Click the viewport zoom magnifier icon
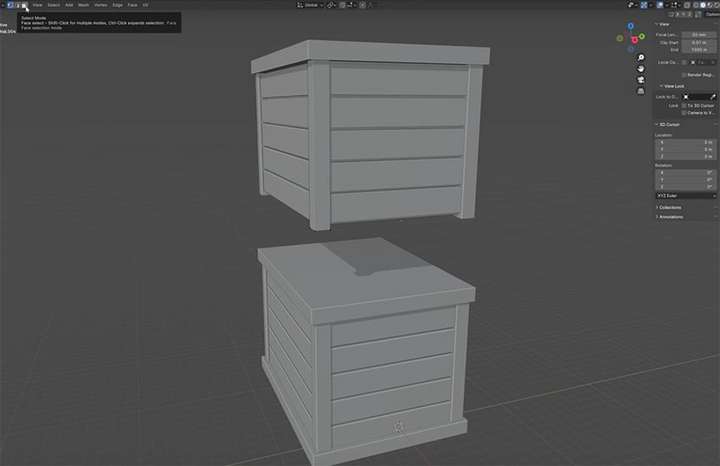 pyautogui.click(x=641, y=58)
